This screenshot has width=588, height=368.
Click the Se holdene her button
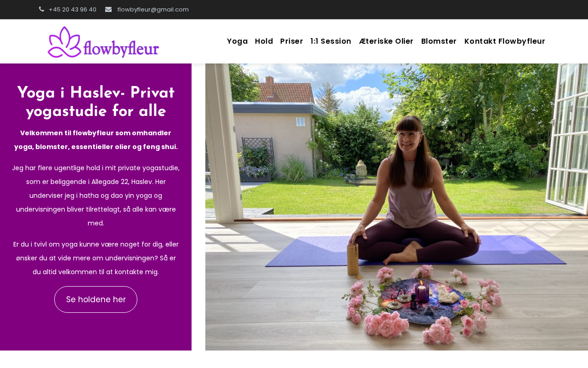tap(96, 299)
